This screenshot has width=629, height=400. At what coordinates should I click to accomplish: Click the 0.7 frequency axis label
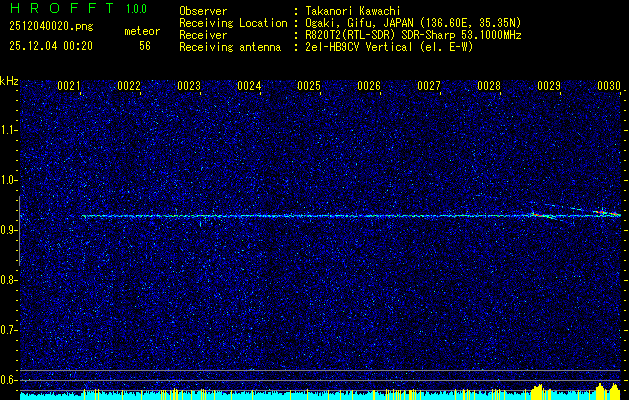(8, 330)
